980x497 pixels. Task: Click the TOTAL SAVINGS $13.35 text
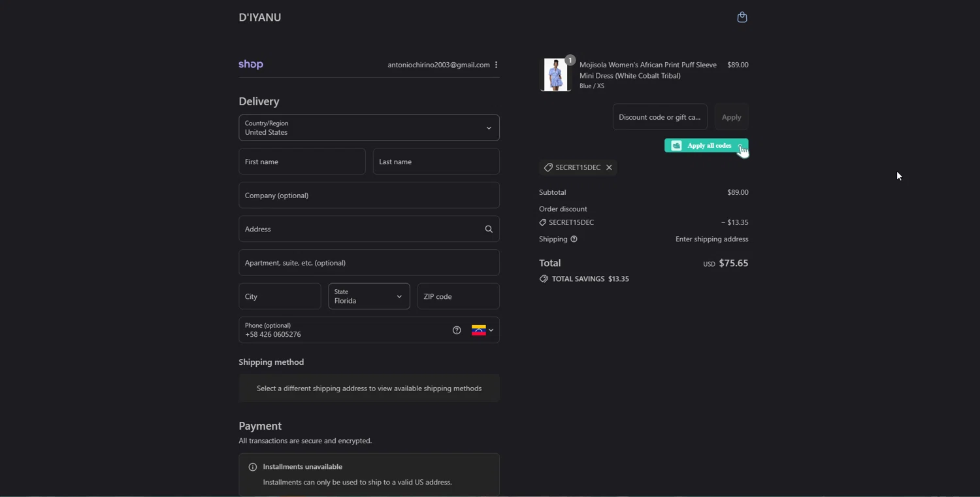click(591, 279)
